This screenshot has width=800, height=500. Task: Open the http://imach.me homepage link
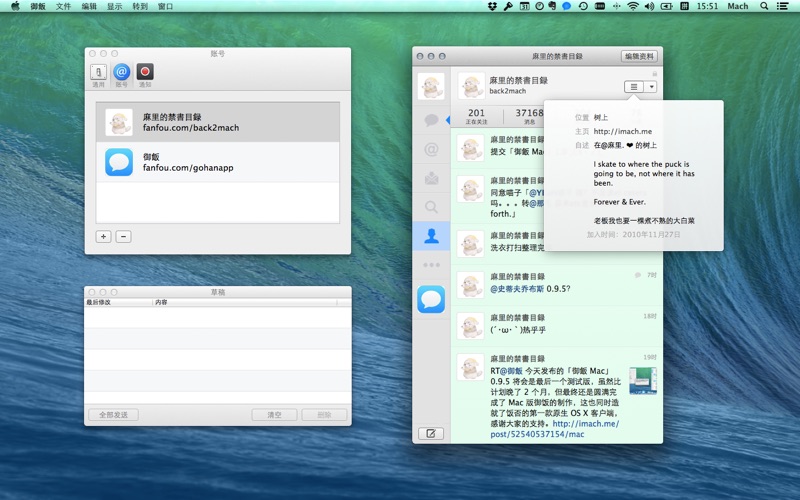pos(622,131)
